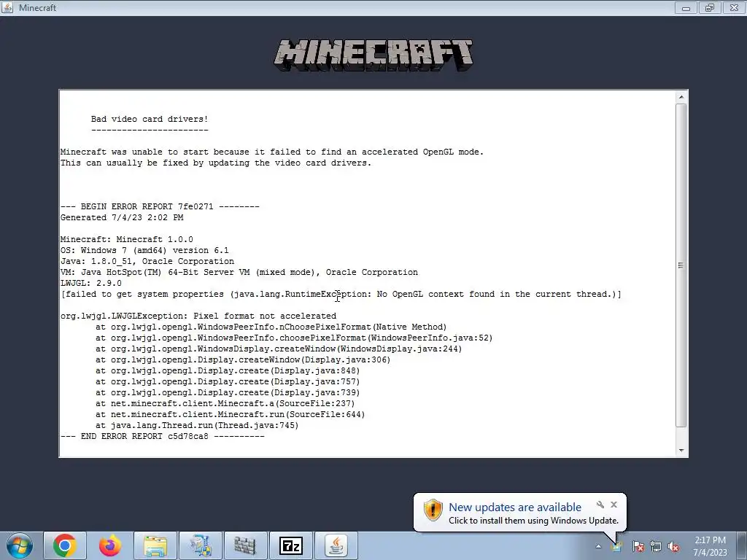The width and height of the screenshot is (747, 560).
Task: Click the 'This can usually be fixed' message line
Action: tap(216, 163)
